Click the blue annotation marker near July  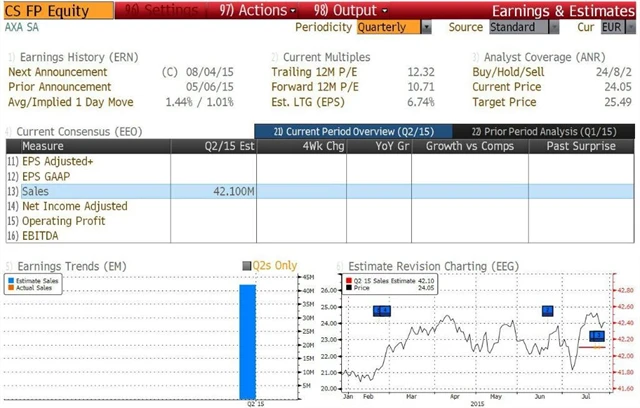pos(597,336)
